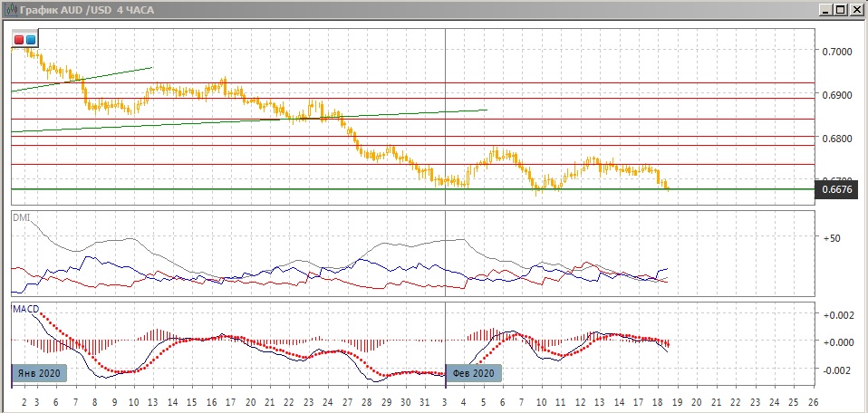Click date label 29 on time axis
Screen dimensions: 868x413
(x=386, y=402)
